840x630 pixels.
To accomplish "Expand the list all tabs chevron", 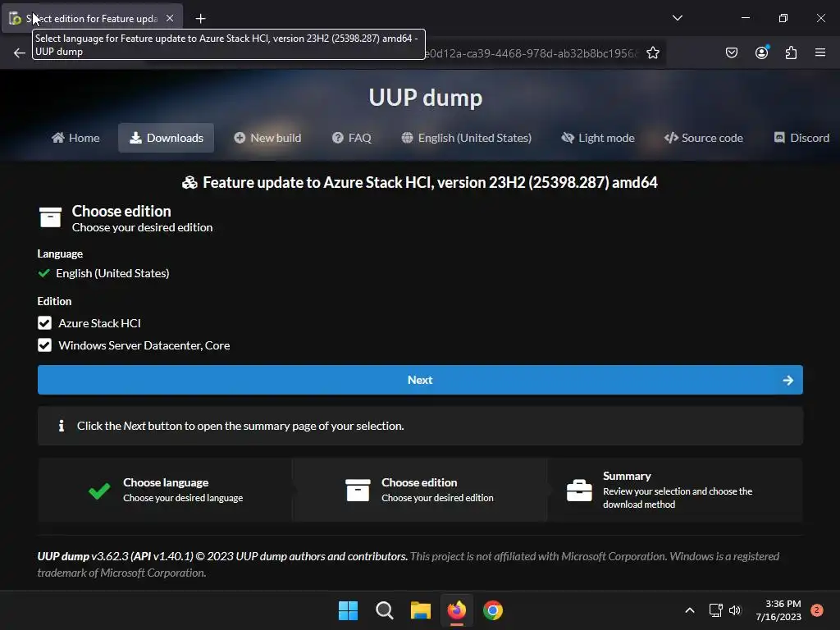I will 677,18.
